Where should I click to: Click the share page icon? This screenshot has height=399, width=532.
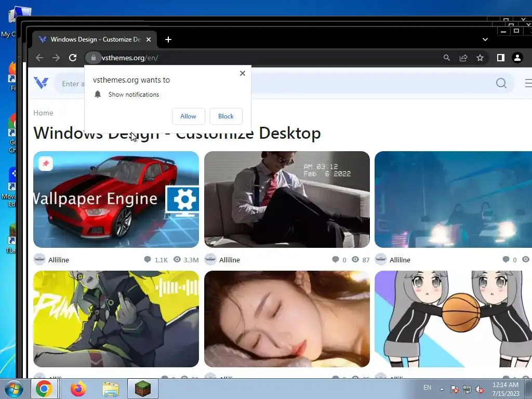click(463, 58)
